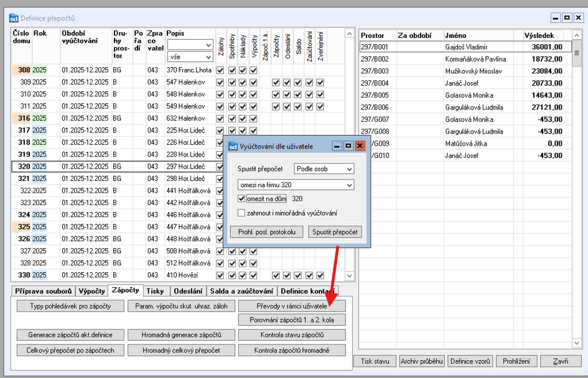The height and width of the screenshot is (378, 588).
Task: Switch to the Výpočty tab
Action: coord(92,291)
